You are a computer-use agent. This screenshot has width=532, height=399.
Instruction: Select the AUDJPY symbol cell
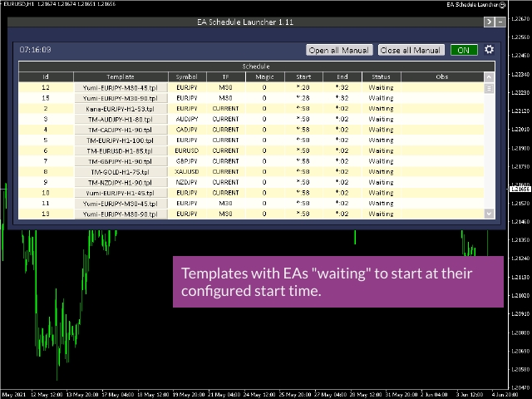coord(187,119)
